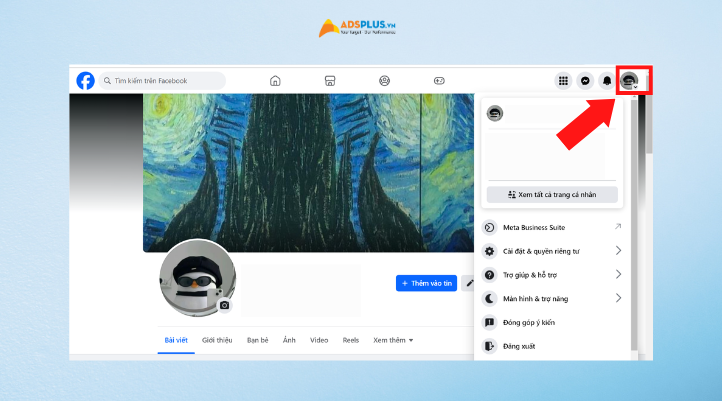Click the pencil edit profile button
This screenshot has height=401, width=722.
[468, 283]
